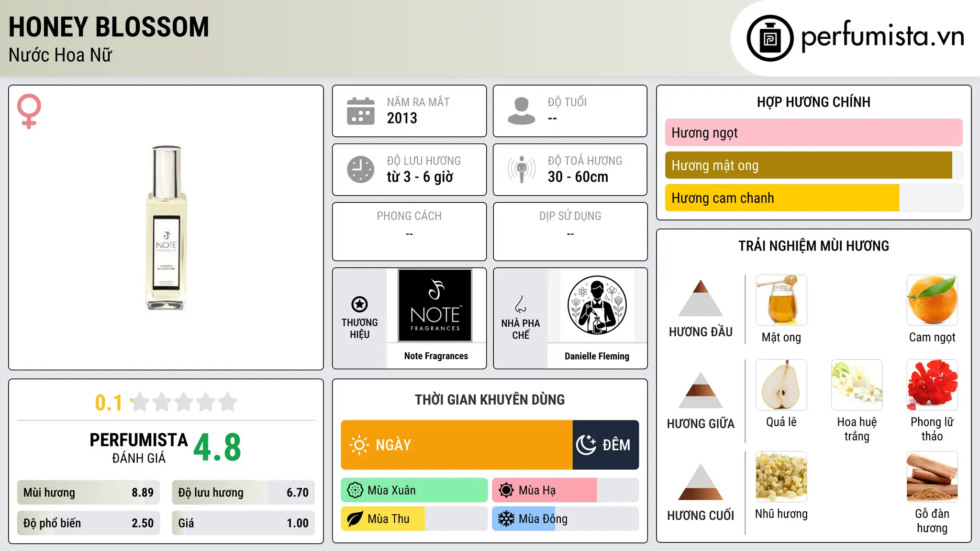
Task: Click the flower icon for Mùa Xuân
Action: 355,490
